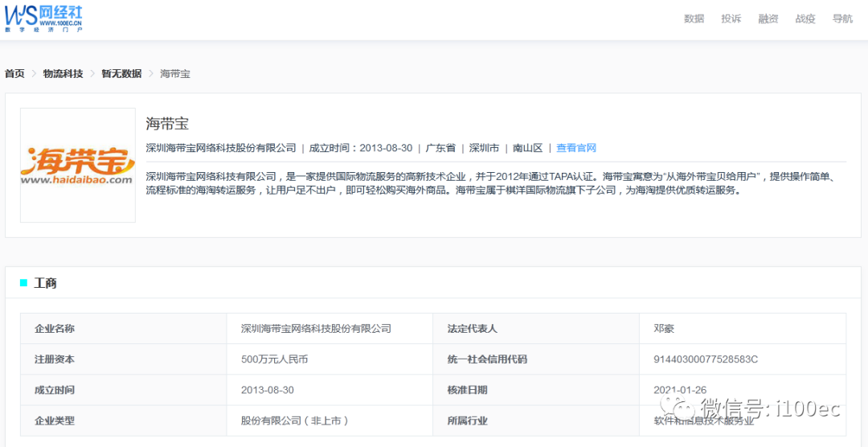The image size is (868, 447).
Task: Open the 数据 navigation menu item
Action: click(x=694, y=19)
